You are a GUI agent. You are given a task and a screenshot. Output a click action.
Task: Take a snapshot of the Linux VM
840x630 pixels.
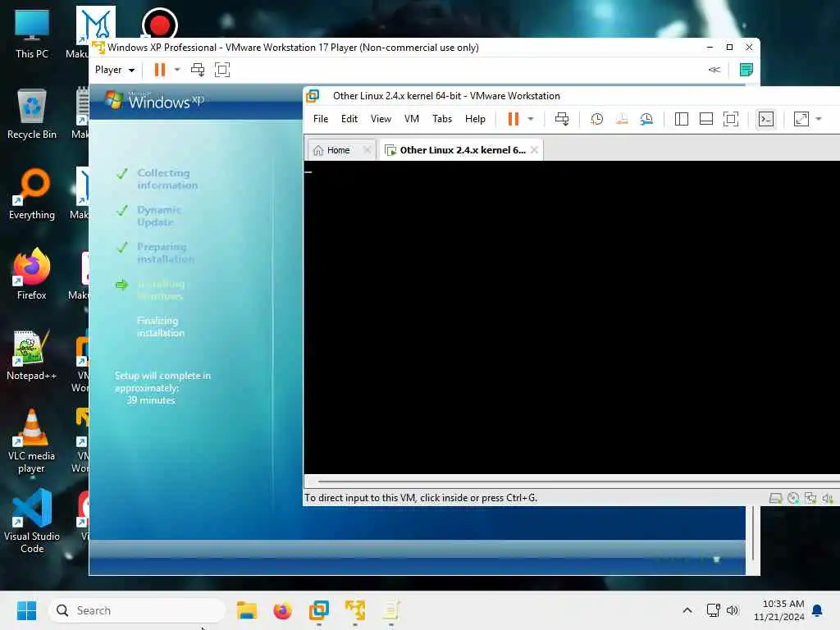[597, 119]
